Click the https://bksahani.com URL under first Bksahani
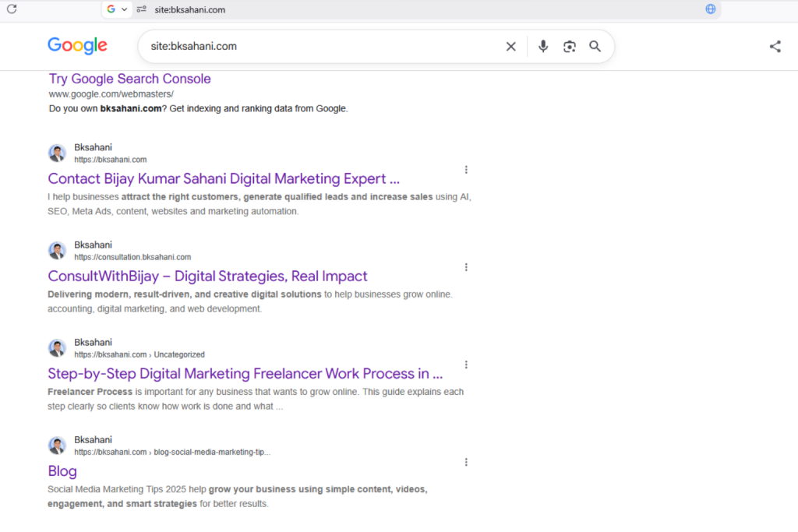 pyautogui.click(x=111, y=160)
